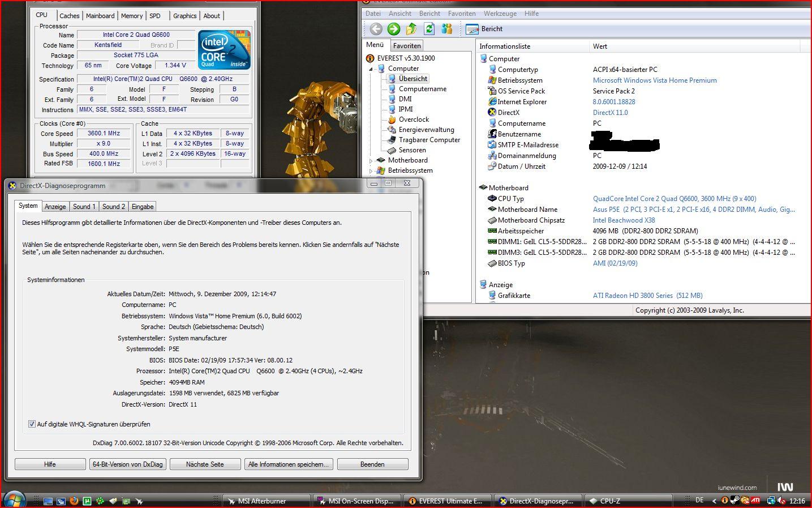Click the DirectX icon in information list
Screen dimensions: 812x508
point(492,113)
